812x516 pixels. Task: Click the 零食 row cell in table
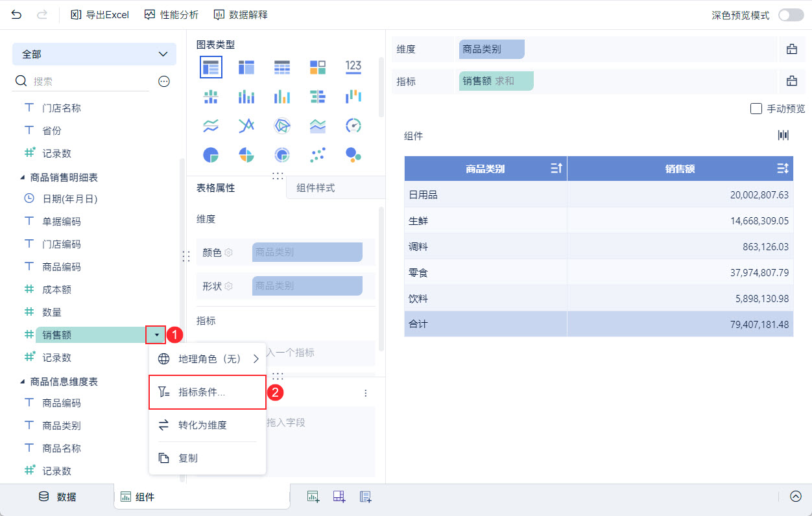pyautogui.click(x=485, y=273)
